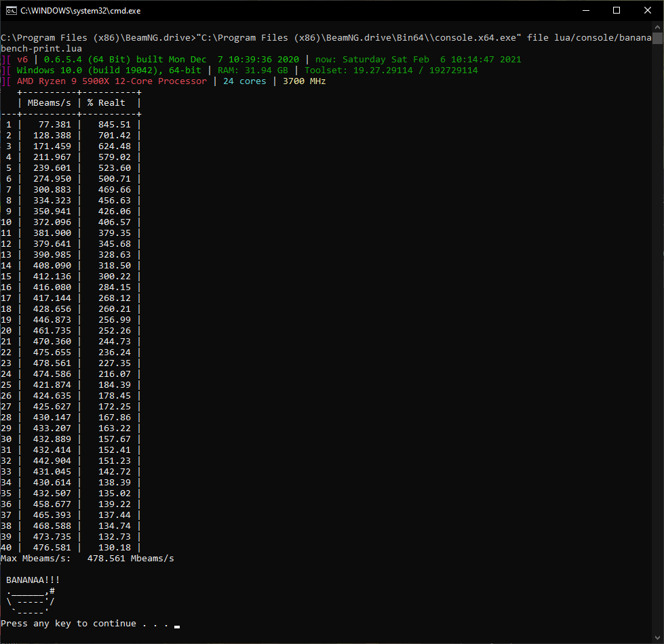Image resolution: width=664 pixels, height=644 pixels.
Task: Click the '24 cores' text
Action: tap(244, 81)
